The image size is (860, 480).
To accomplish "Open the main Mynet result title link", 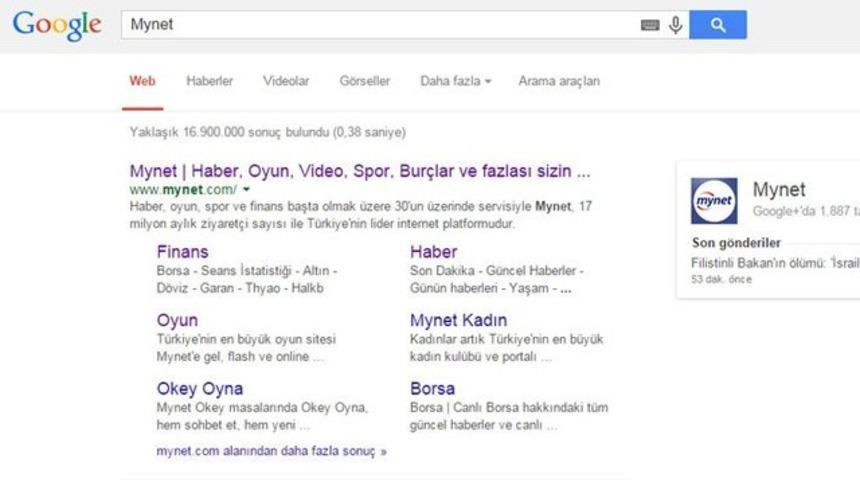I will click(360, 171).
